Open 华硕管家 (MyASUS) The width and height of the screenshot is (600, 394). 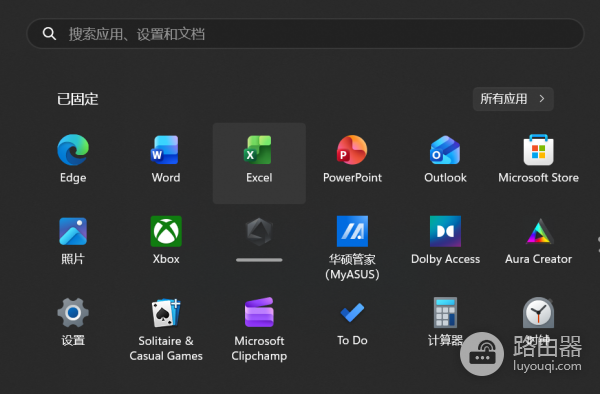pyautogui.click(x=352, y=248)
